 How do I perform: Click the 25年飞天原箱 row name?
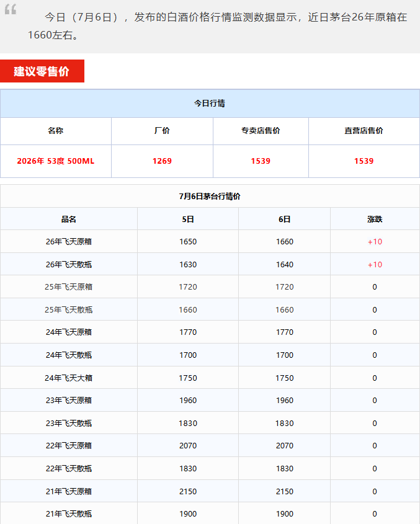(68, 286)
